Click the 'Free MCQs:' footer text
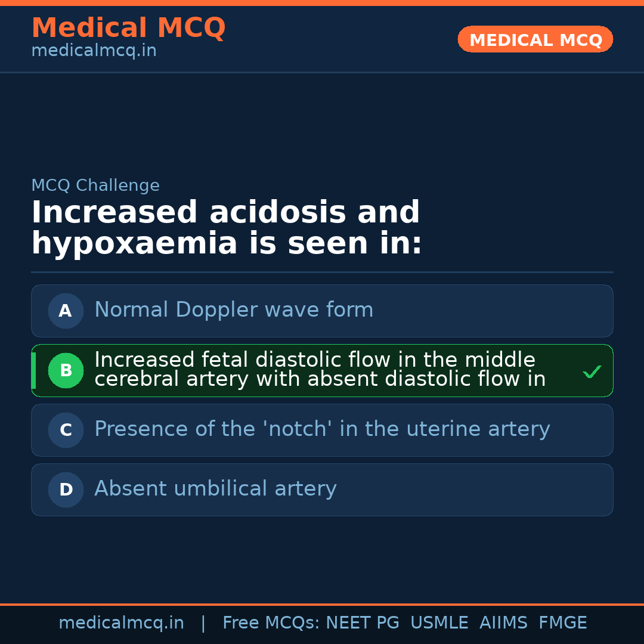The height and width of the screenshot is (644, 644). pyautogui.click(x=271, y=623)
